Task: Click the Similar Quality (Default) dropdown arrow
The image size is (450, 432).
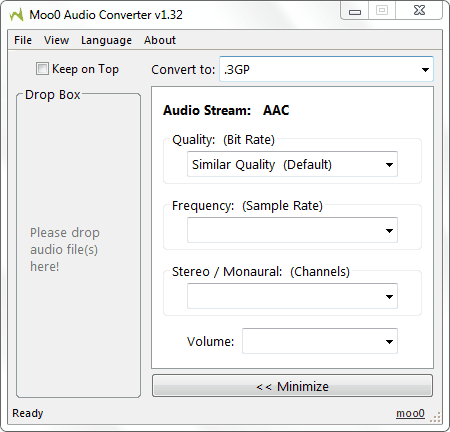Action: 389,165
